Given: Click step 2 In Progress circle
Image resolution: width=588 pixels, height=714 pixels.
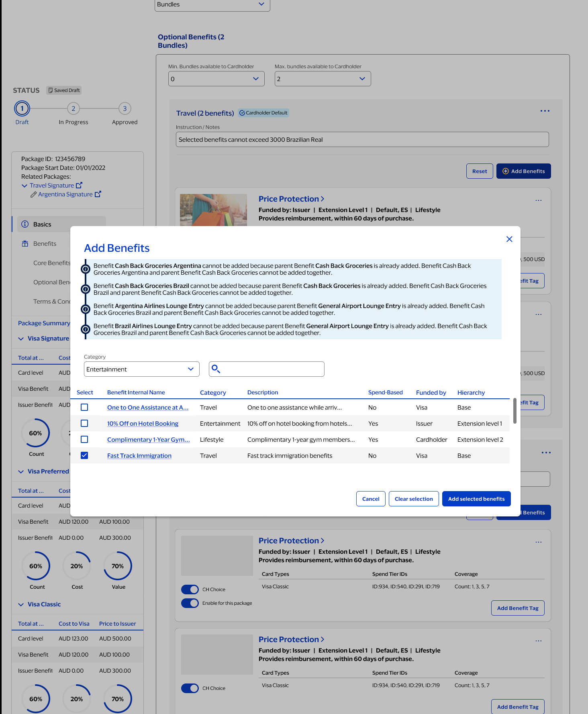Looking at the screenshot, I should pyautogui.click(x=73, y=108).
